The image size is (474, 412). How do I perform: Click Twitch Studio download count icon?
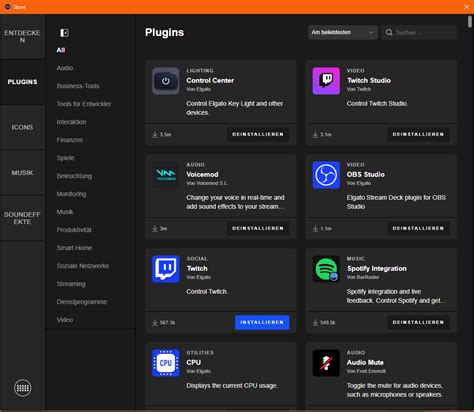(x=315, y=134)
